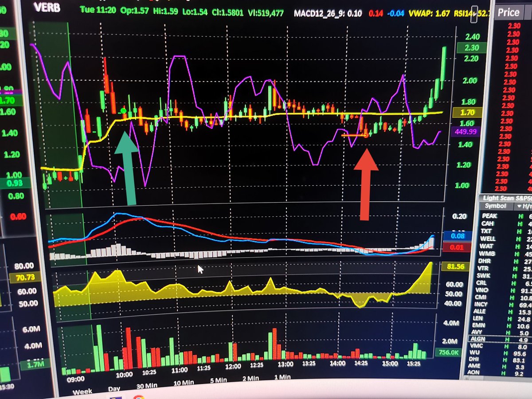
Task: Click the Light Scan S&P500 panel title
Action: 507,198
